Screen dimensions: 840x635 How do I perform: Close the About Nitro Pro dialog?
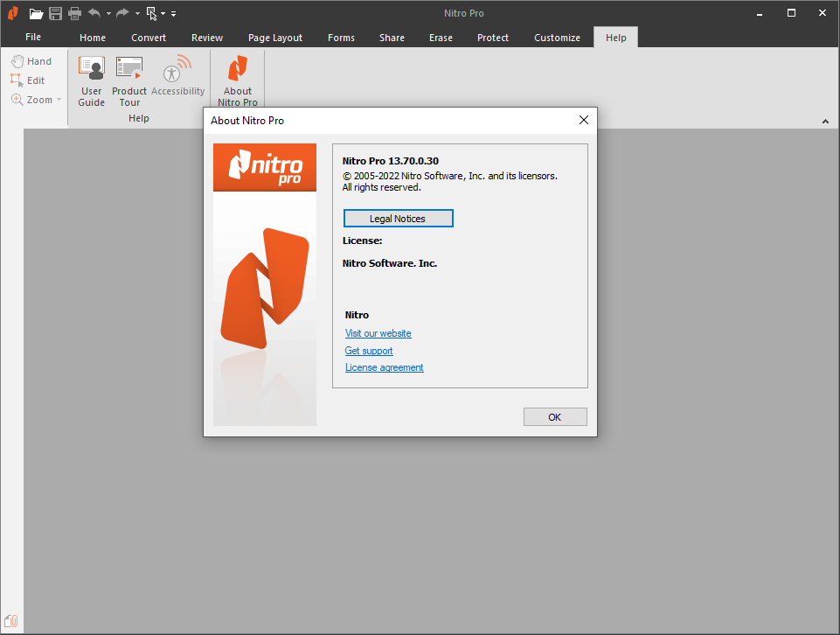(x=584, y=120)
